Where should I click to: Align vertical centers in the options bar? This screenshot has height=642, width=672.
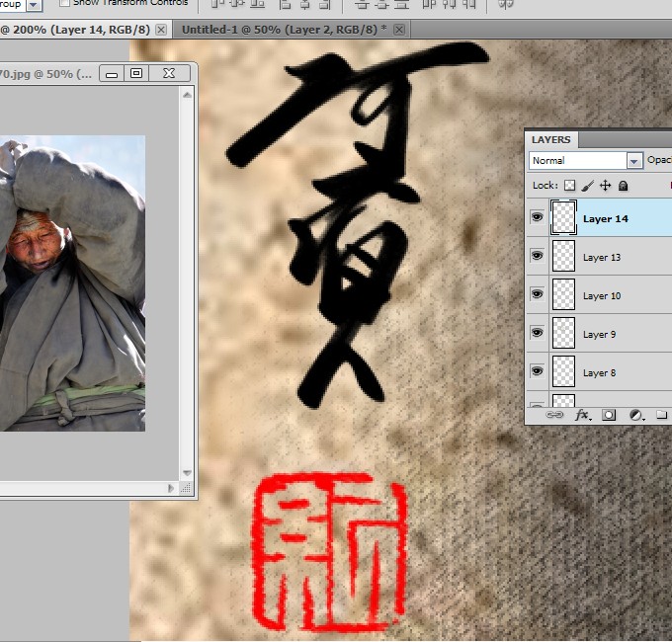237,4
